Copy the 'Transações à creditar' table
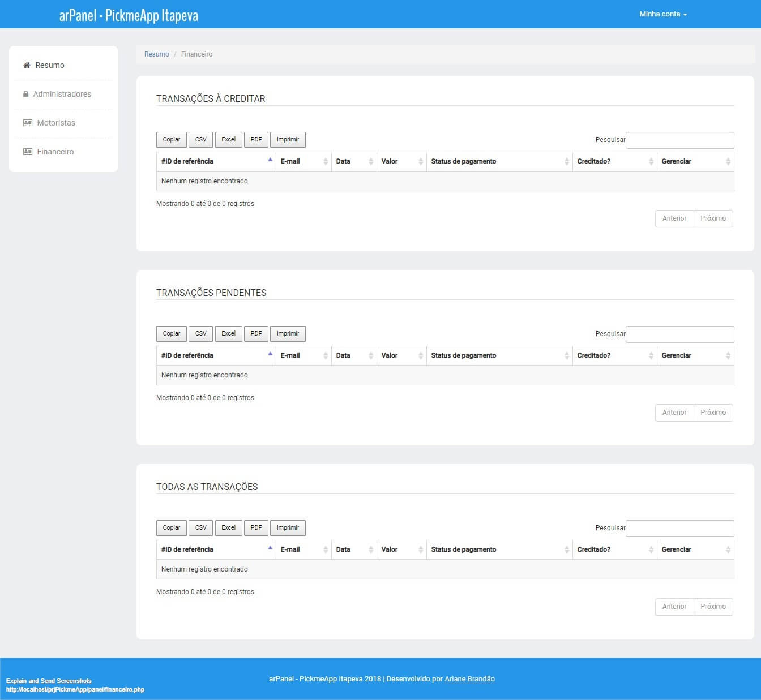This screenshot has height=700, width=761. 172,140
